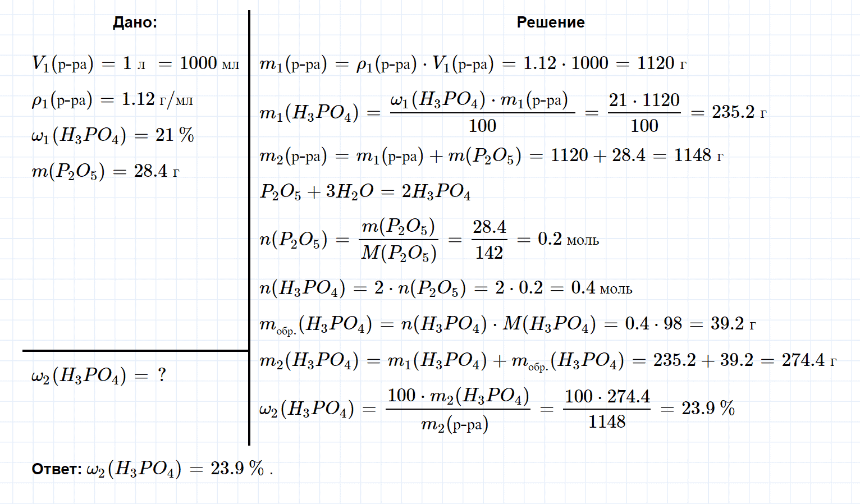860x504 pixels.
Task: Select the m1(р-ра) = 1120 г equation
Action: [x=473, y=63]
